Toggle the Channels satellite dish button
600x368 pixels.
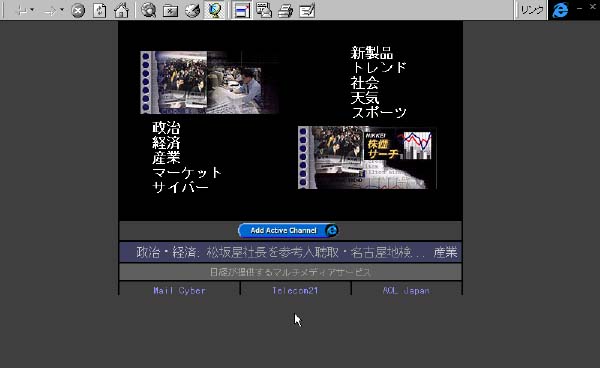click(x=214, y=10)
